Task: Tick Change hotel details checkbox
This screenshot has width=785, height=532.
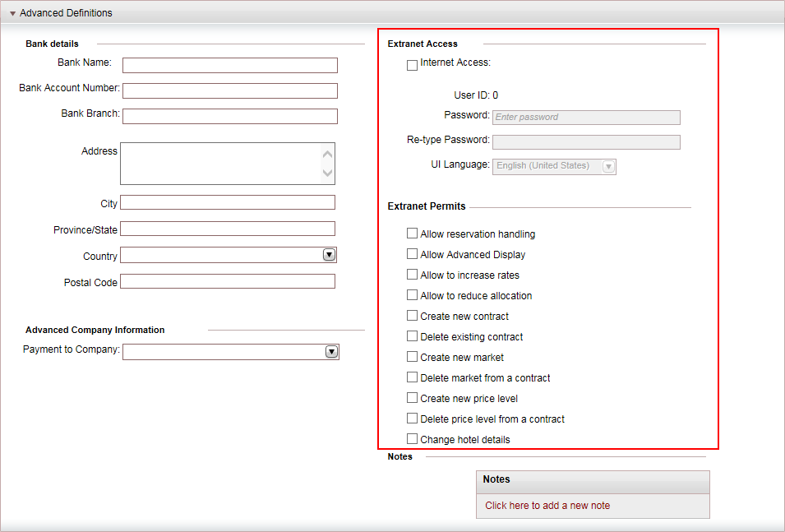Action: 412,439
